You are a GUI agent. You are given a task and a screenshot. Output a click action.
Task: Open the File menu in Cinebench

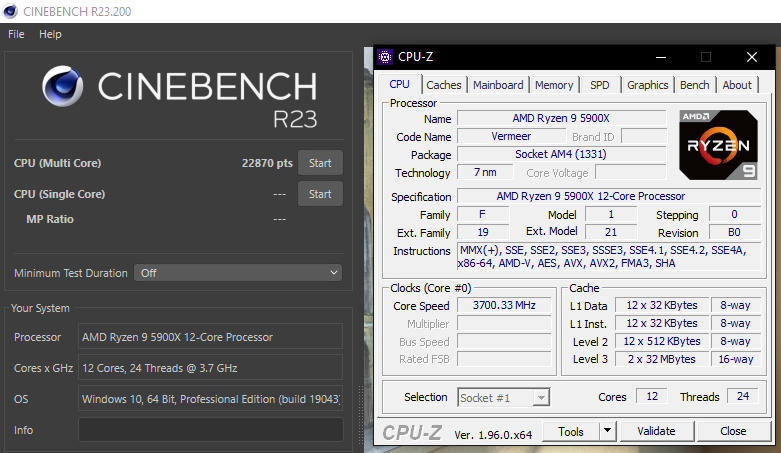(x=16, y=34)
